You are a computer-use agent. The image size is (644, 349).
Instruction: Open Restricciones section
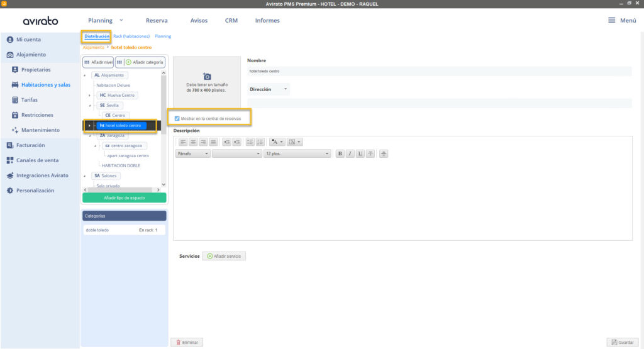pos(33,115)
